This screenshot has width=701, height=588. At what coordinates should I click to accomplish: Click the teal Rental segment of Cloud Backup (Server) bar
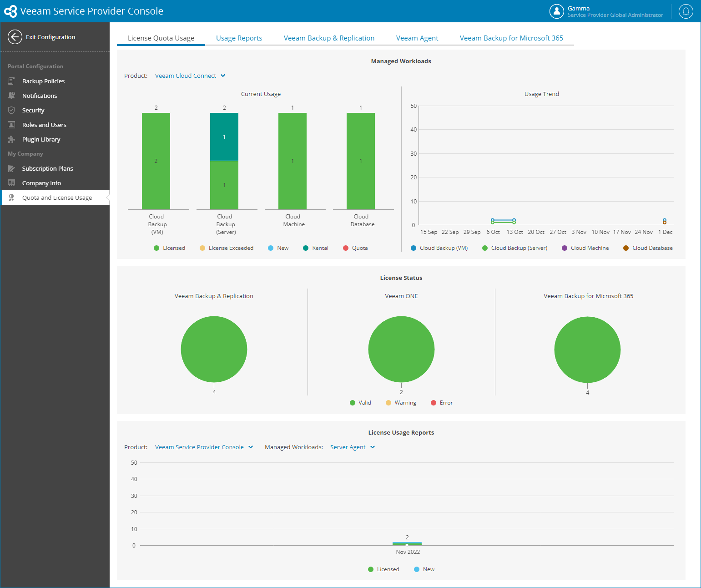coord(224,137)
